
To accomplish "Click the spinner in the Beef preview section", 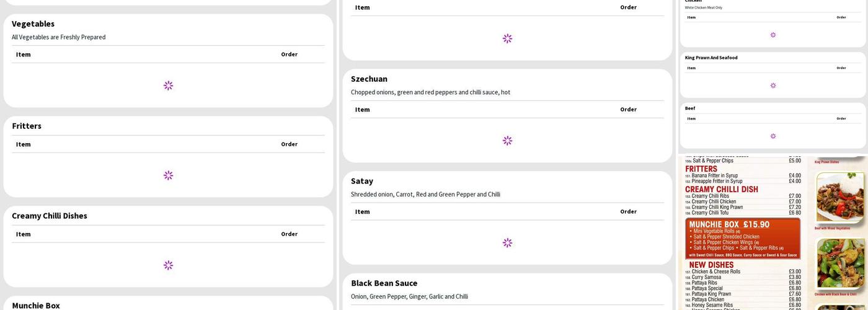I will [773, 136].
